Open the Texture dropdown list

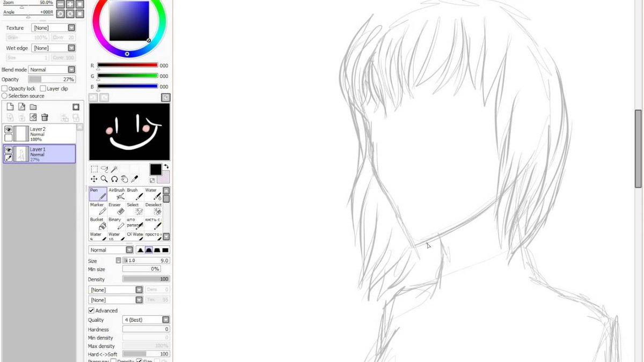pyautogui.click(x=54, y=28)
